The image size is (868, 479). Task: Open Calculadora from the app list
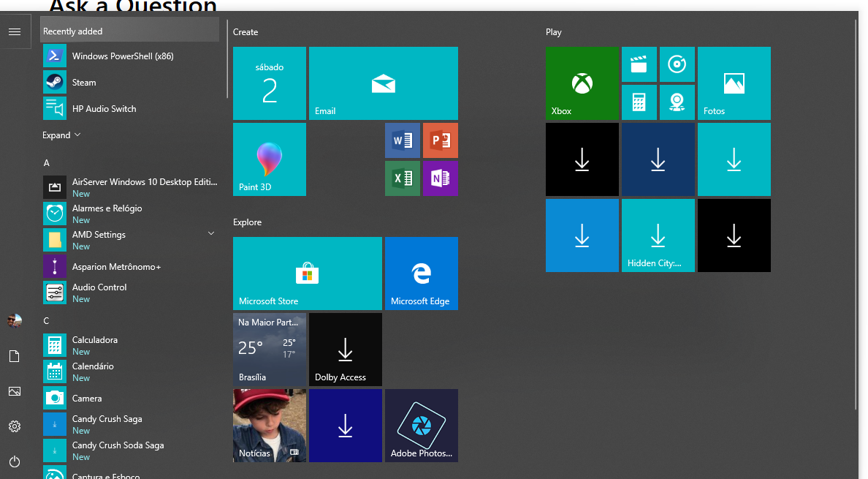tap(131, 345)
